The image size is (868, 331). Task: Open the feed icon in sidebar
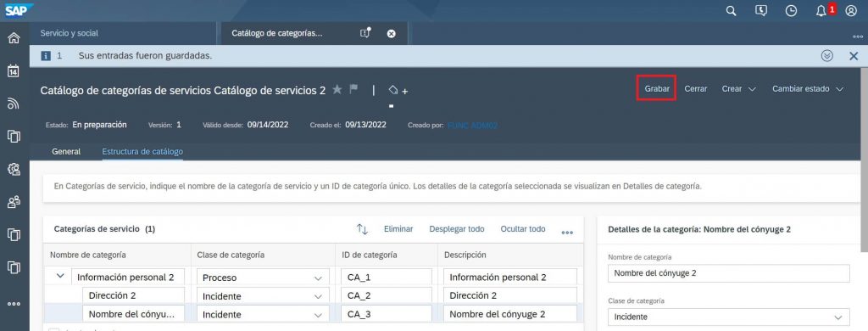pos(14,104)
